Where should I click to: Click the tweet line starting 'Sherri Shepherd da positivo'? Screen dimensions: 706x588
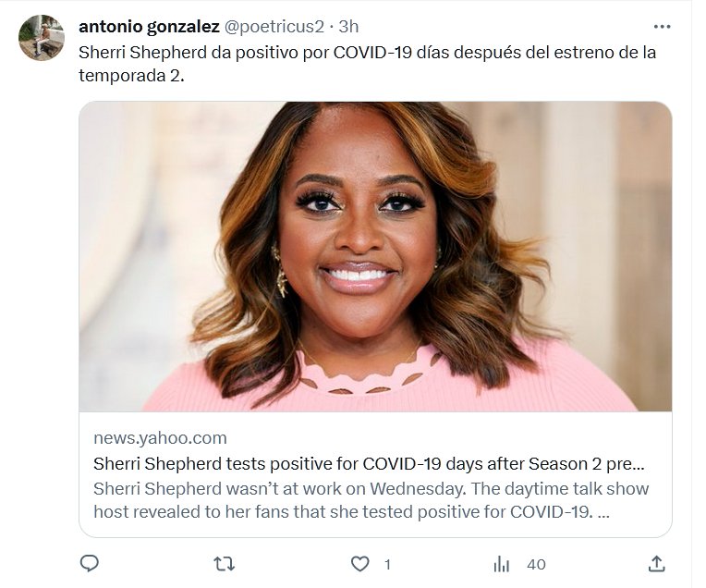367,53
